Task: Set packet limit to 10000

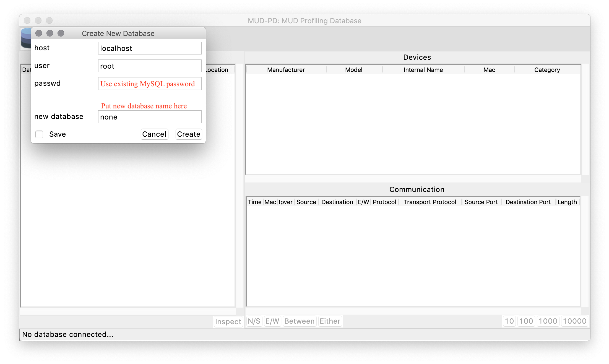Action: pos(574,321)
